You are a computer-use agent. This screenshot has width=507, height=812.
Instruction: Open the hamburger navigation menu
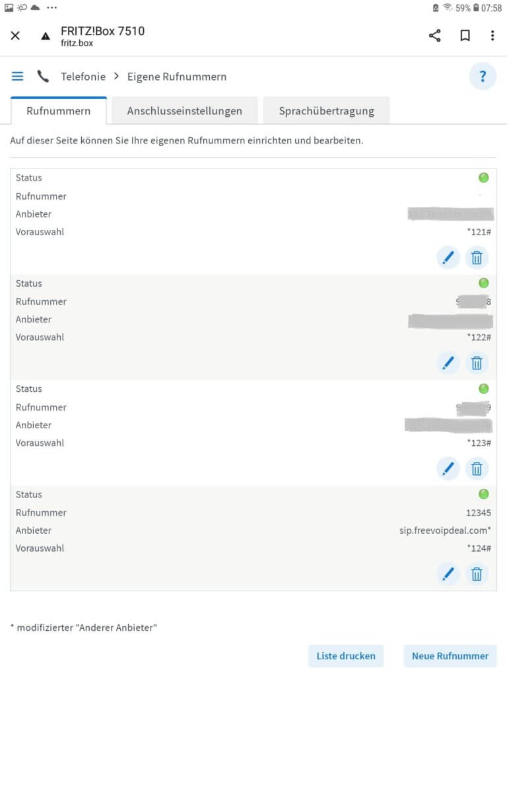tap(18, 77)
